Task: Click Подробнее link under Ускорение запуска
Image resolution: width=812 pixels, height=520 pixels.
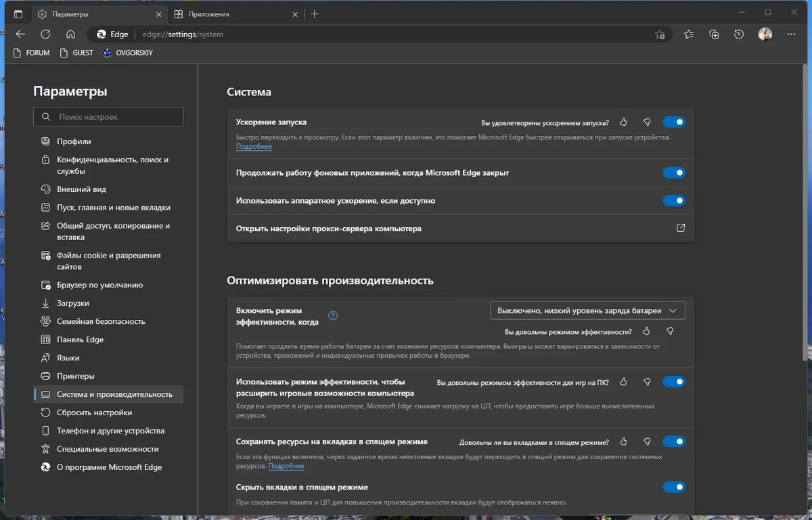Action: coord(254,147)
